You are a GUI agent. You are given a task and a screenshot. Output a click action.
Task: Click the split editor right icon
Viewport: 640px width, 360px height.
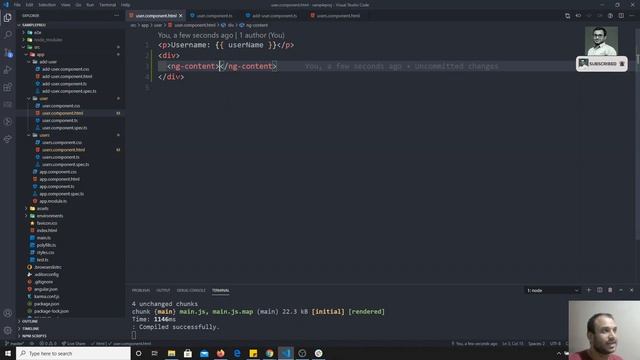click(621, 16)
